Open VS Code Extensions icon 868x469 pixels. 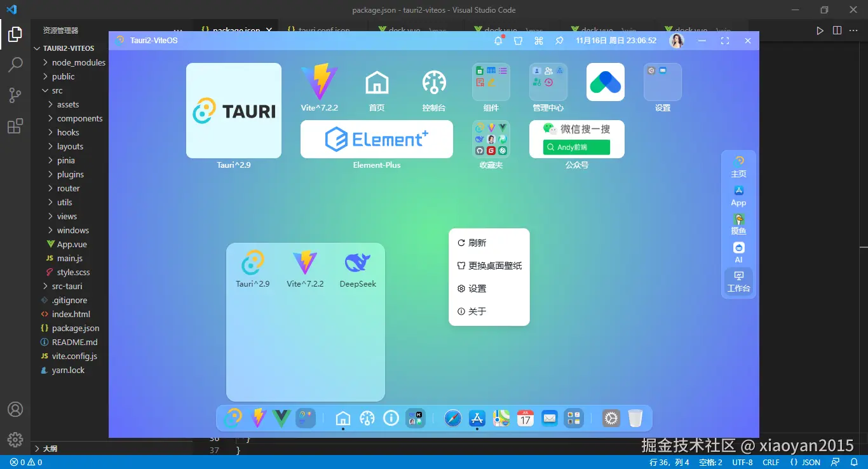15,126
